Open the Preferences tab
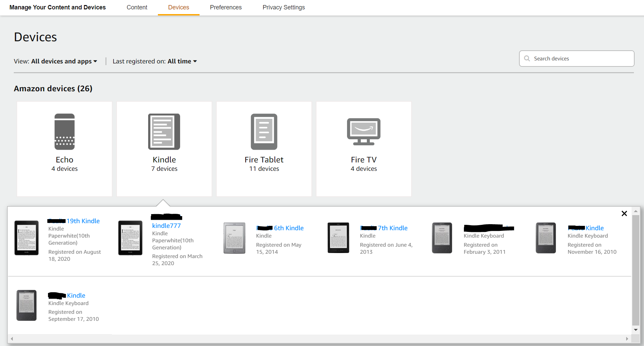The image size is (644, 346). [x=225, y=7]
